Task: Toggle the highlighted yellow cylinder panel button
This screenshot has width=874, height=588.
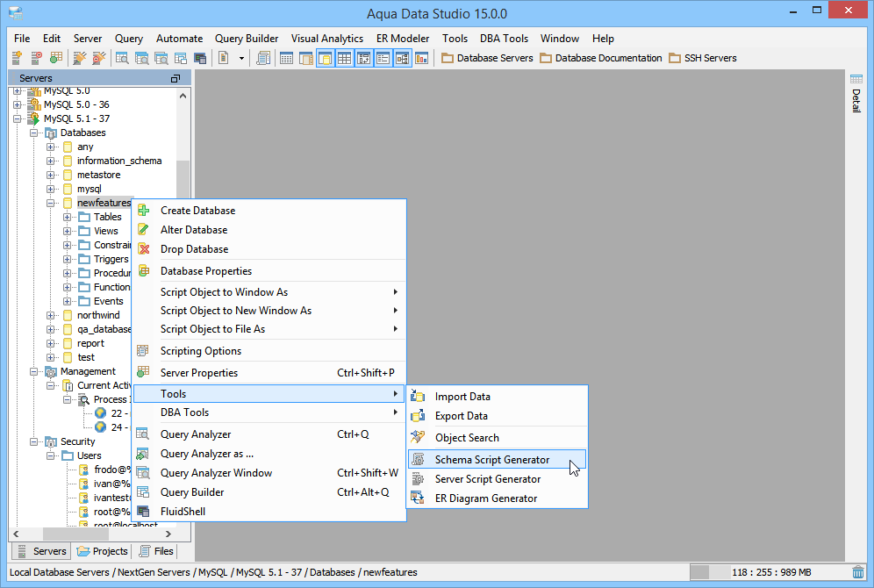Action: (x=326, y=58)
